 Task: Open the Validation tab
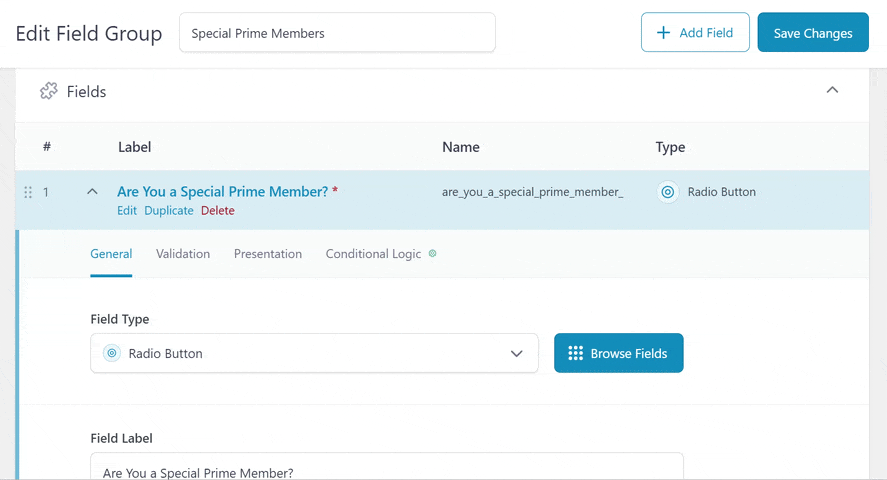[183, 254]
